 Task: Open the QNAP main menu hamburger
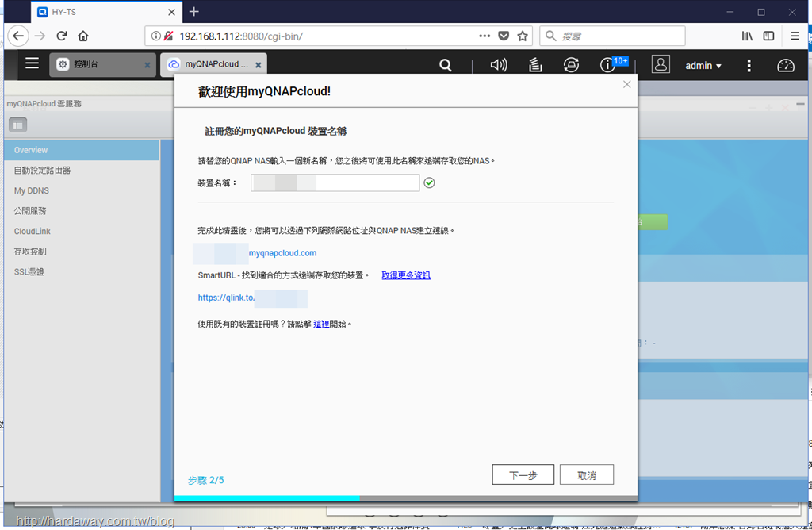[x=32, y=63]
